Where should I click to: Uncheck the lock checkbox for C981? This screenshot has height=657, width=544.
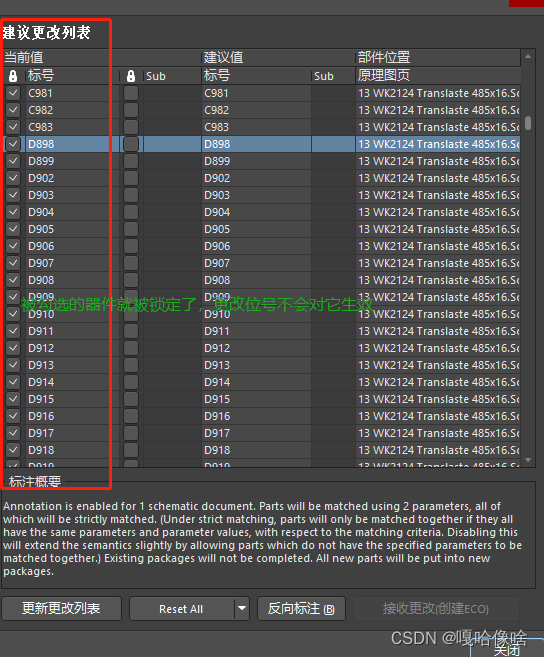pos(13,93)
